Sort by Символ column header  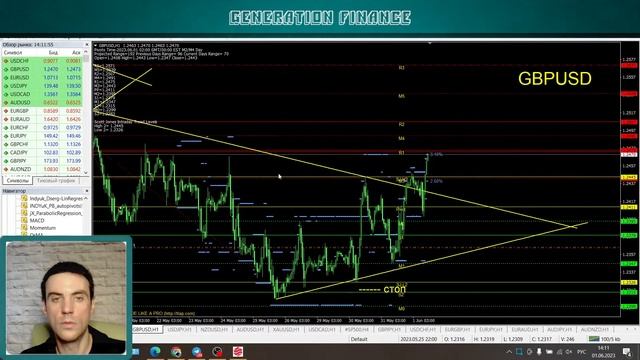click(x=13, y=53)
